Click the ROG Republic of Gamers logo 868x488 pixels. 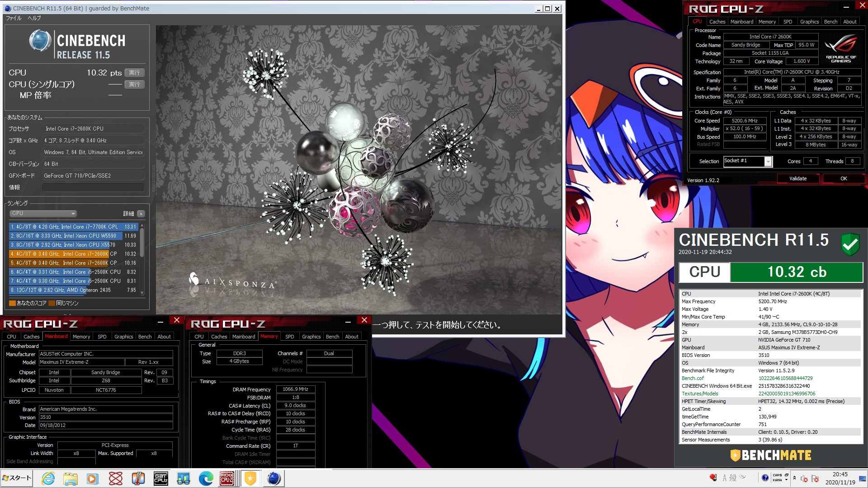click(x=841, y=49)
